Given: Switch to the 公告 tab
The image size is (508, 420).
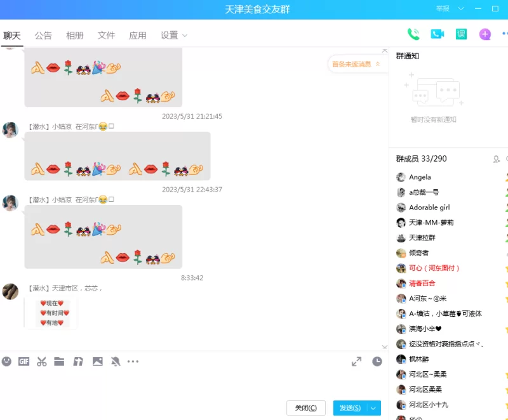Looking at the screenshot, I should tap(43, 36).
